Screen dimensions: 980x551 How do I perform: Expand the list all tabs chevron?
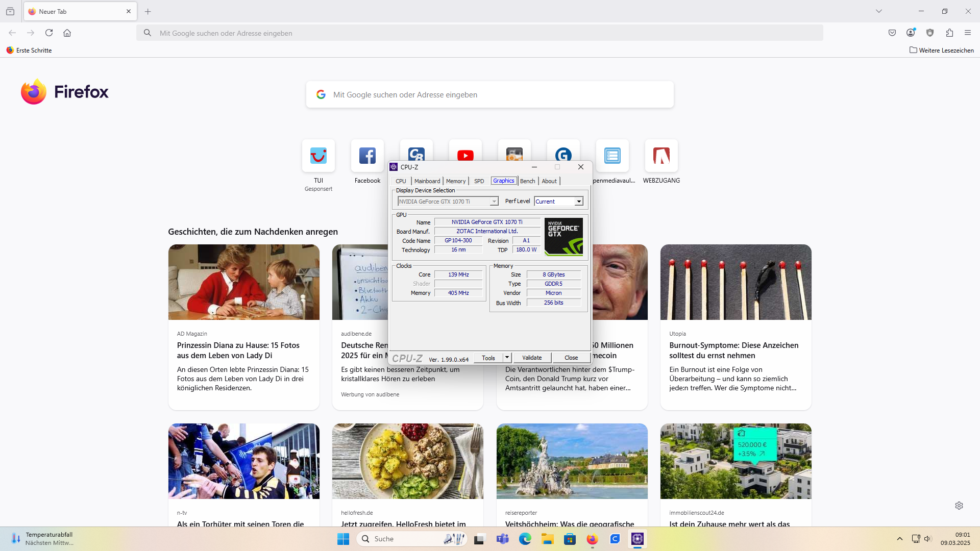(x=878, y=11)
